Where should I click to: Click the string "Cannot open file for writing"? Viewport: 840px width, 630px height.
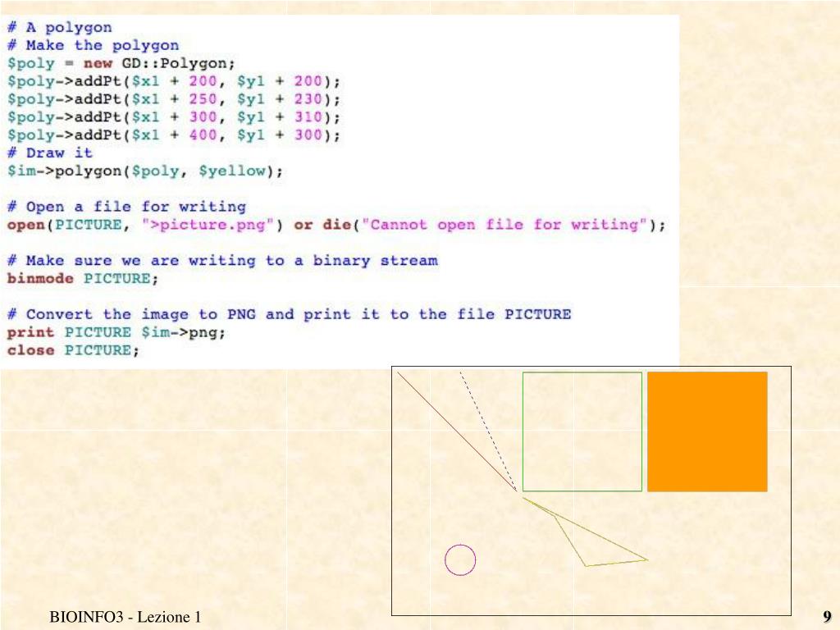pos(504,225)
